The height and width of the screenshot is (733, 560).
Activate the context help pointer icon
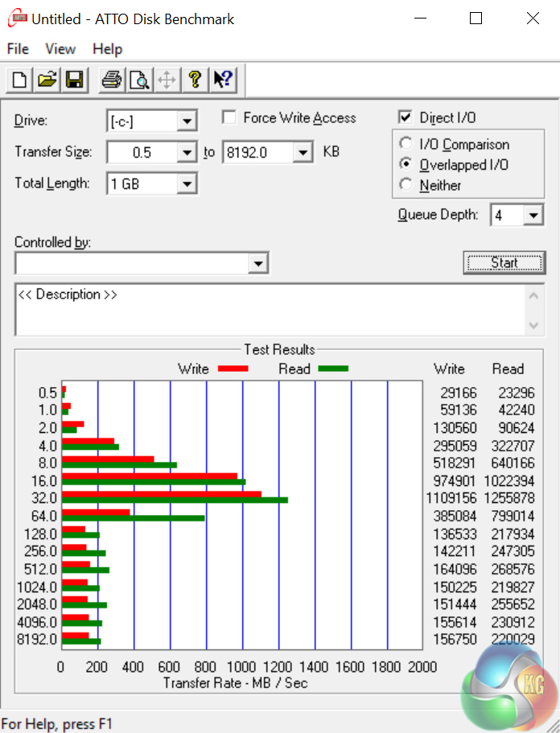[223, 80]
